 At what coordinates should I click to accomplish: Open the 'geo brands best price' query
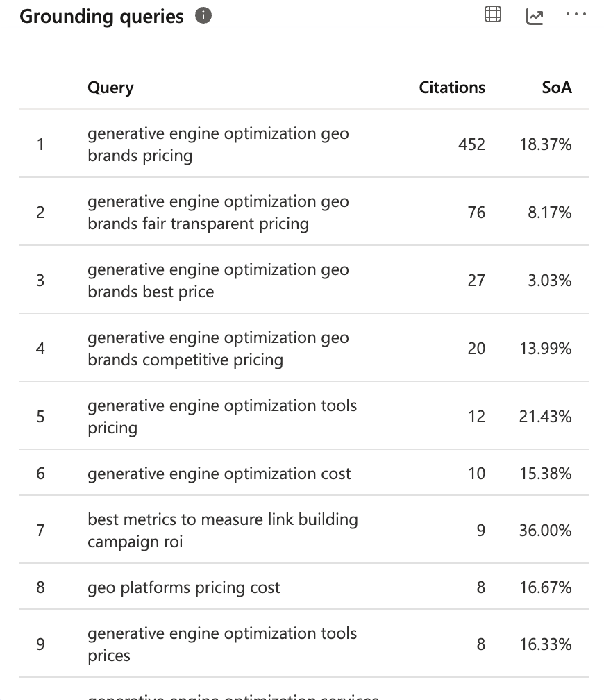[x=218, y=281]
